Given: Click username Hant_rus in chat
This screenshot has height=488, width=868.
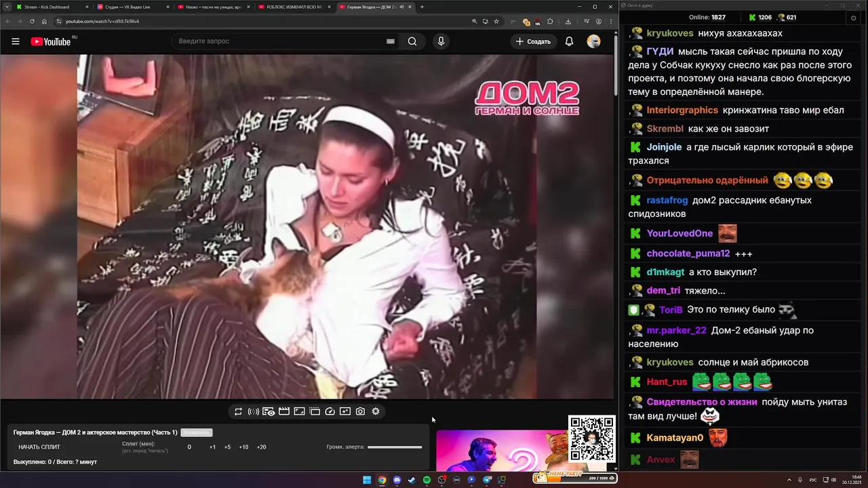Looking at the screenshot, I should point(667,382).
